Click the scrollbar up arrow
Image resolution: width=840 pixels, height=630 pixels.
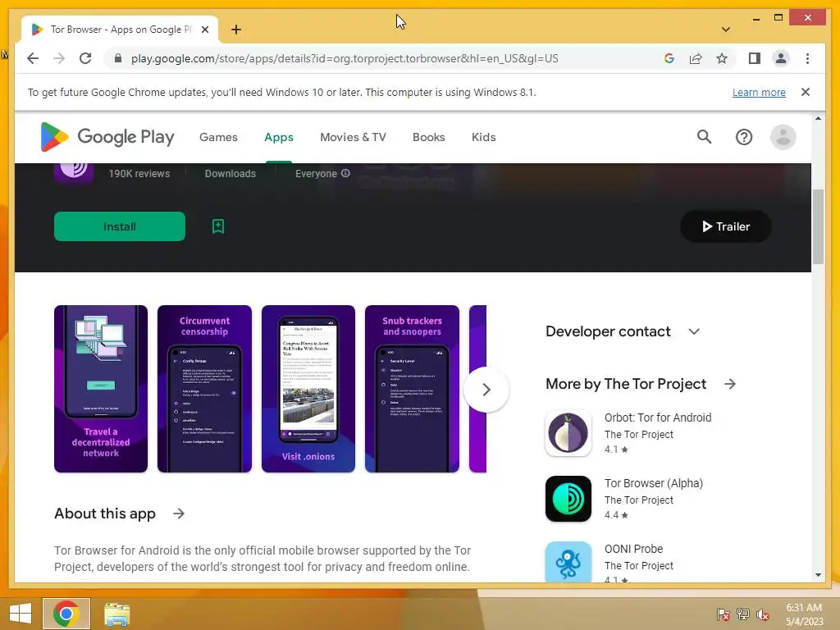tap(818, 118)
